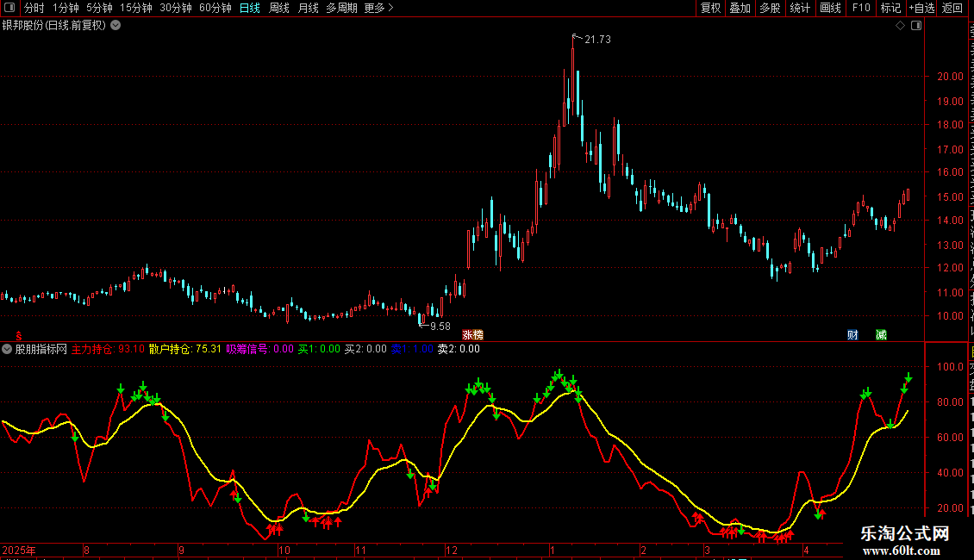Screen dimensions: 974x560
Task: Click the 15.00 price axis label
Action: point(951,196)
